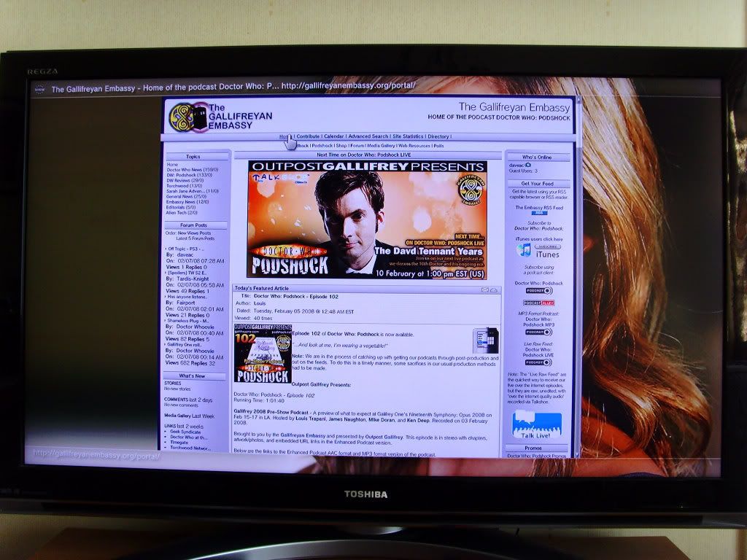Screen dimensions: 747x560
Task: Click the page URL in the browser title bar
Action: tap(348, 86)
